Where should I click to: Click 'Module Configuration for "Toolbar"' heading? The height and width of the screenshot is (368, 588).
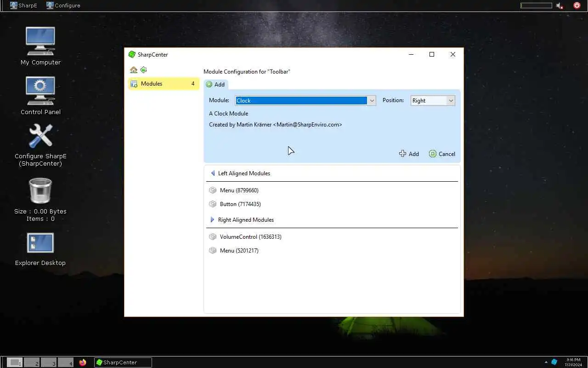(x=247, y=72)
